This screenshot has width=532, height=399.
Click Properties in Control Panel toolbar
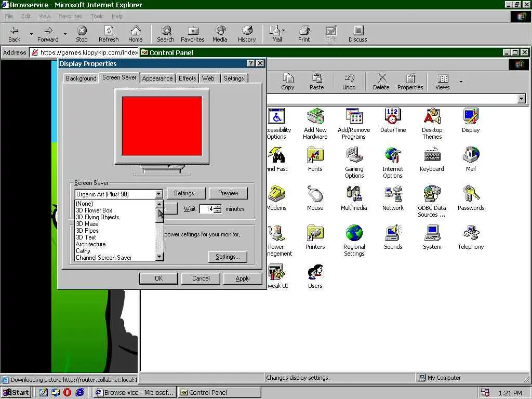[x=410, y=82]
